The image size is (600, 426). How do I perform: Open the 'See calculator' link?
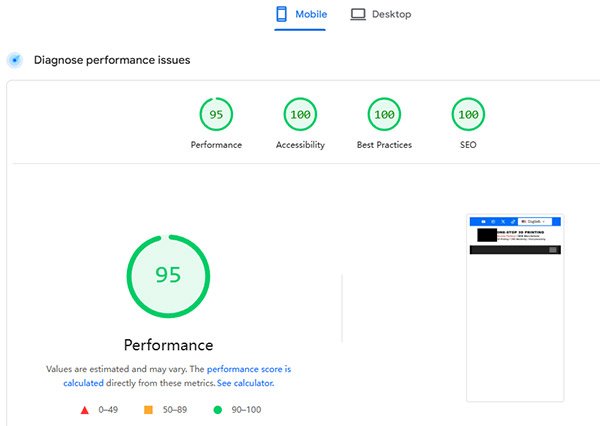coord(245,383)
